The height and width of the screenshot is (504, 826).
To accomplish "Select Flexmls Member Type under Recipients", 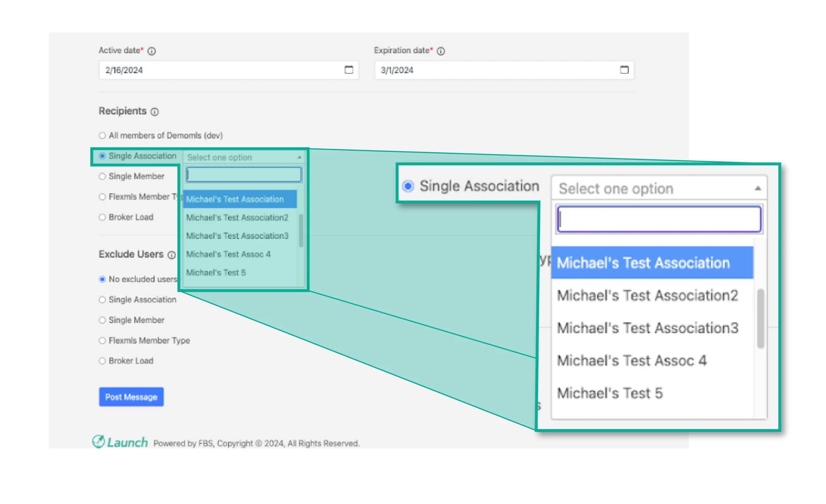I will pos(102,197).
